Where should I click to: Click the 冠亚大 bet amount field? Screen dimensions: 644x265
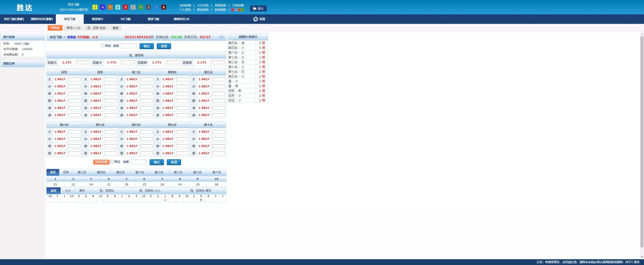83,62
